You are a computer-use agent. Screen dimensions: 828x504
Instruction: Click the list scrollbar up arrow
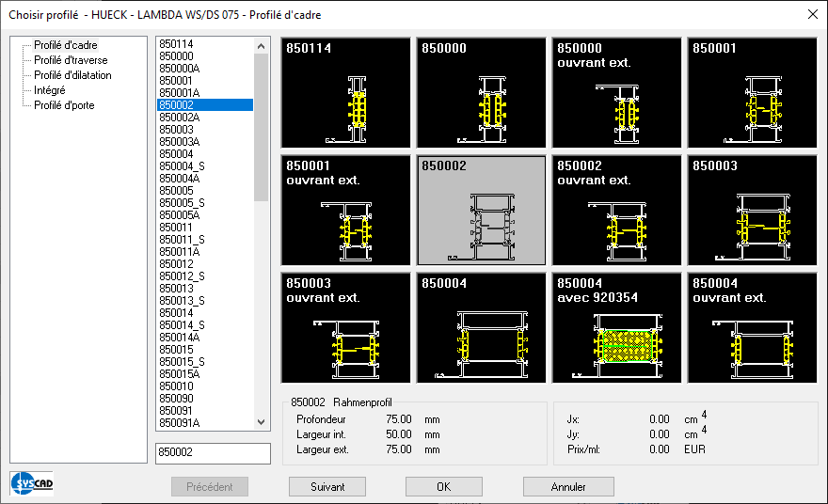261,46
